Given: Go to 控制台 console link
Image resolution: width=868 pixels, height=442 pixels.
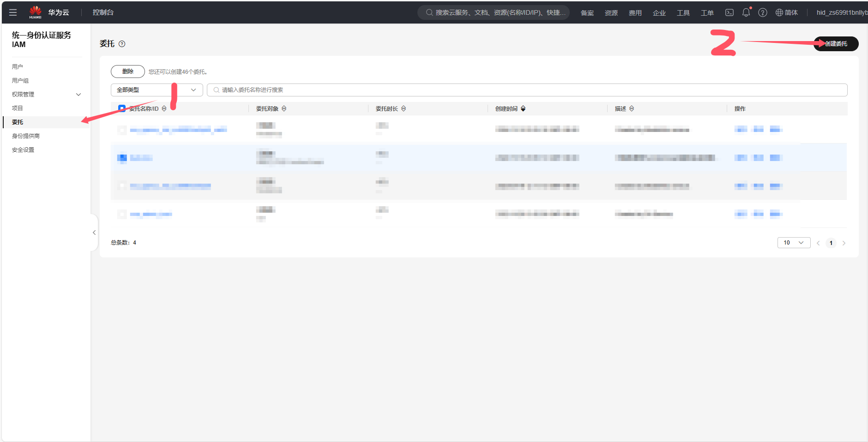Looking at the screenshot, I should click(x=103, y=12).
